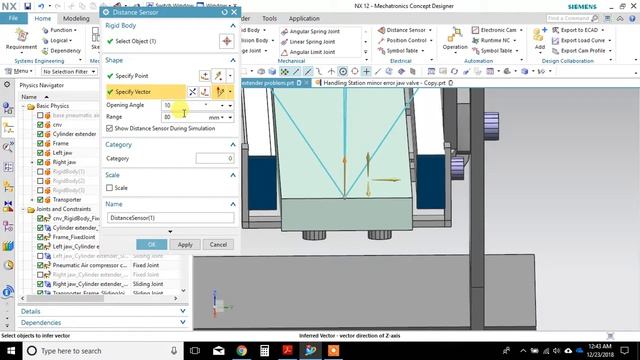The height and width of the screenshot is (360, 640).
Task: Confirm the dialog with OK
Action: pyautogui.click(x=151, y=244)
